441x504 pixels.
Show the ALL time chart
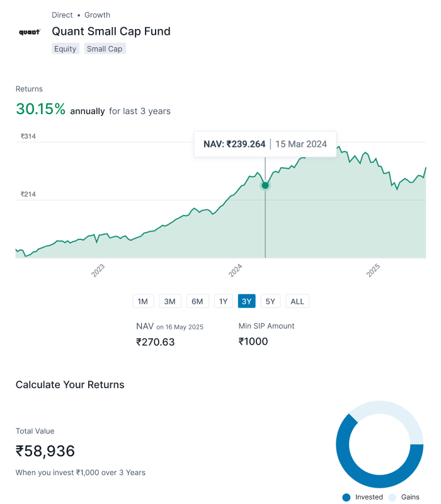point(297,301)
